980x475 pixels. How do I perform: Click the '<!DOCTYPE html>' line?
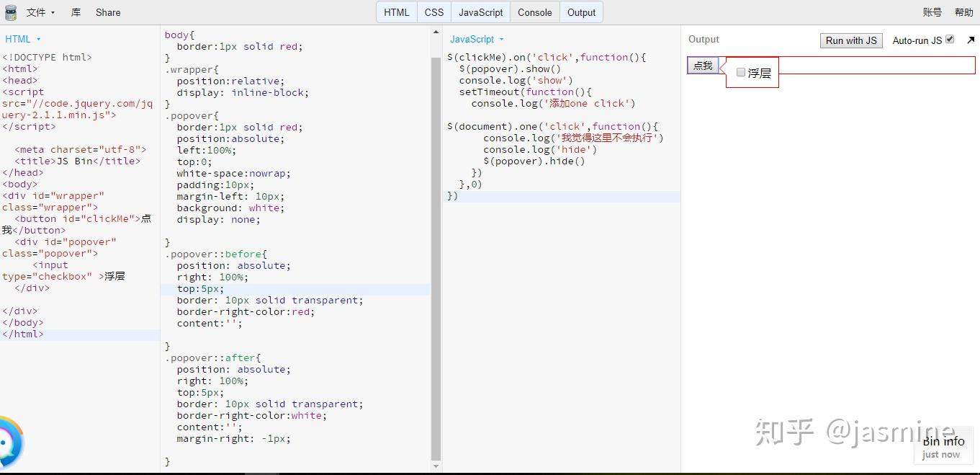[x=47, y=57]
